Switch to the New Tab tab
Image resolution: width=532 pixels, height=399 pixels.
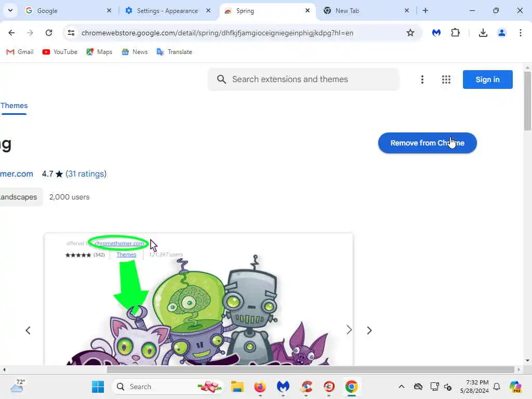click(x=366, y=11)
